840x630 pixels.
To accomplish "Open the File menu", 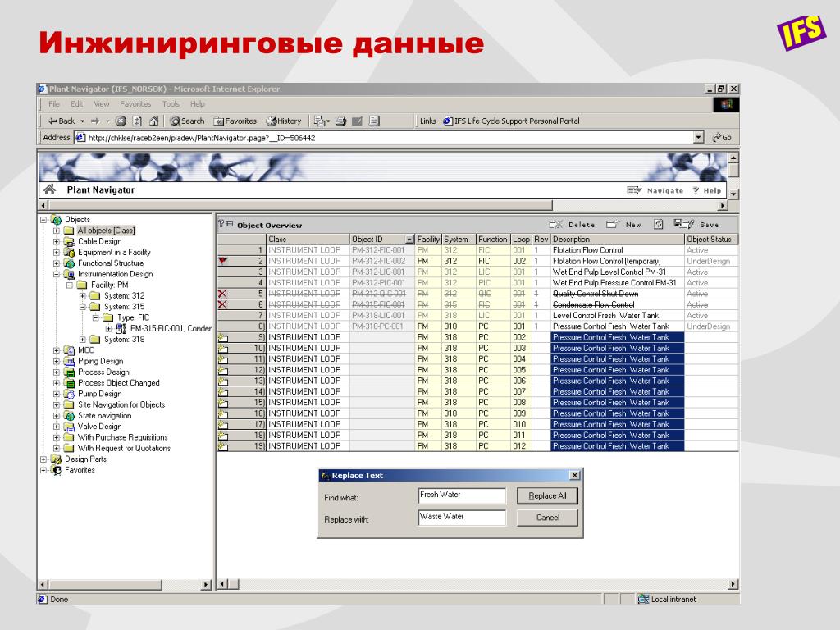I will pyautogui.click(x=54, y=104).
